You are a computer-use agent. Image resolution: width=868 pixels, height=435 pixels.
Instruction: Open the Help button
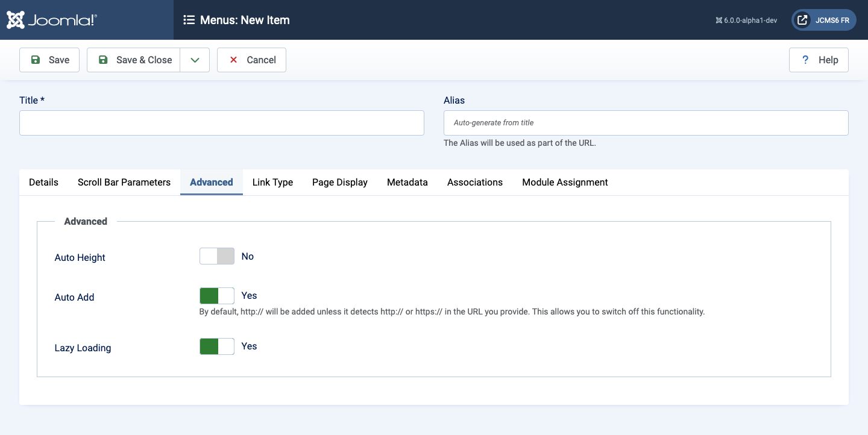pyautogui.click(x=819, y=60)
